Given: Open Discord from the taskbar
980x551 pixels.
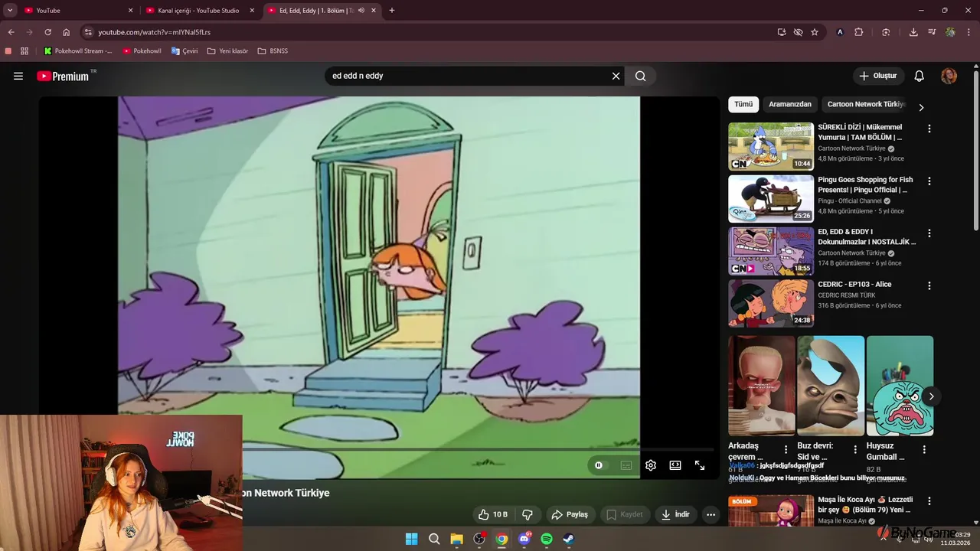Looking at the screenshot, I should [x=524, y=539].
